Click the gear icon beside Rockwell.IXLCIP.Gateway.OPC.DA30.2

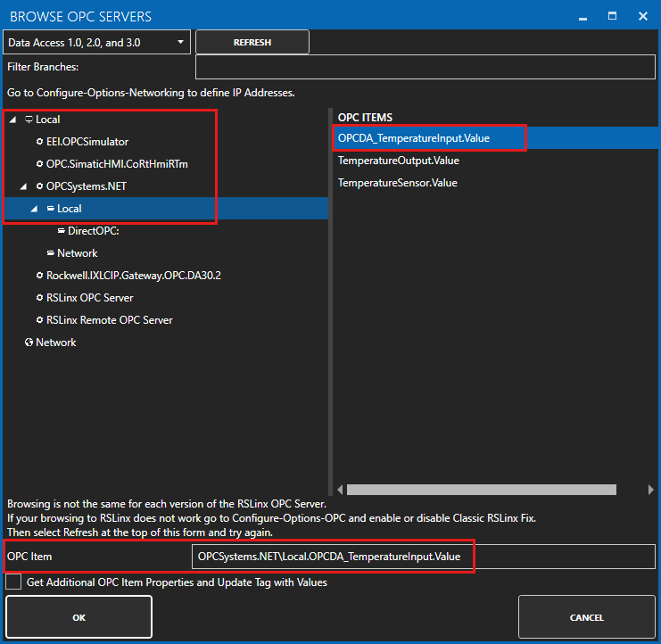coord(39,276)
